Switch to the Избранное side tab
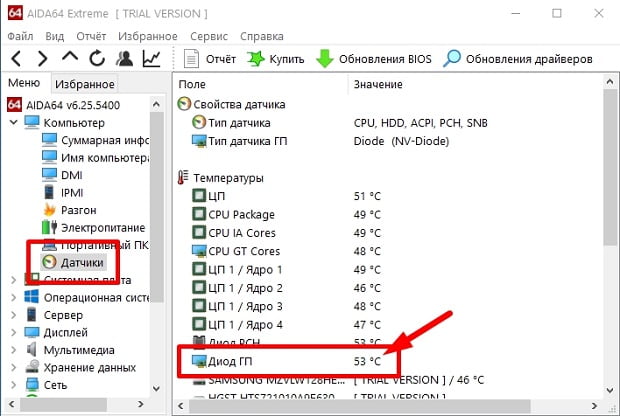Viewport: 620px width, 416px height. [85, 84]
